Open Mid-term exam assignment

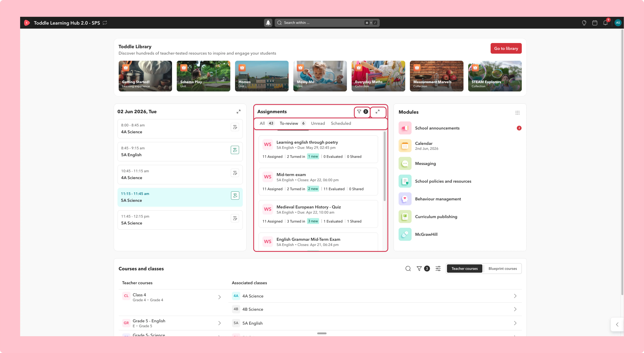[x=318, y=182]
